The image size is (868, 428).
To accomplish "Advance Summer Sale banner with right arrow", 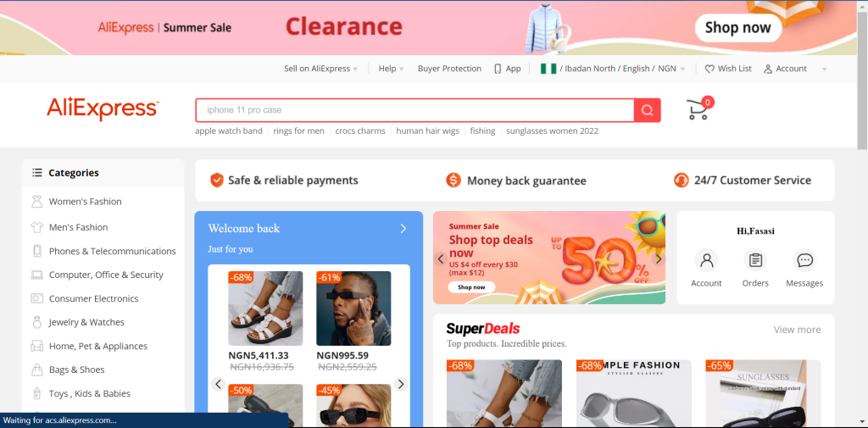I will pyautogui.click(x=658, y=258).
